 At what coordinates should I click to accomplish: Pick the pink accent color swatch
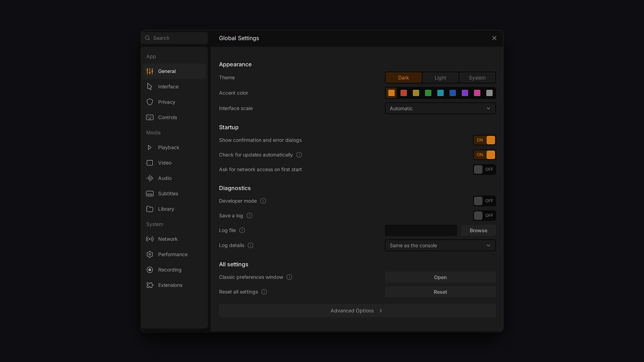(x=477, y=93)
